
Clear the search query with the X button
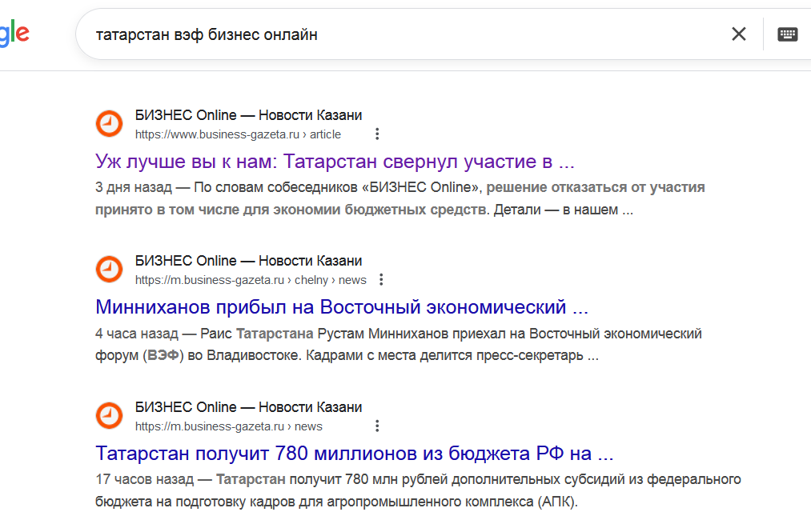738,34
